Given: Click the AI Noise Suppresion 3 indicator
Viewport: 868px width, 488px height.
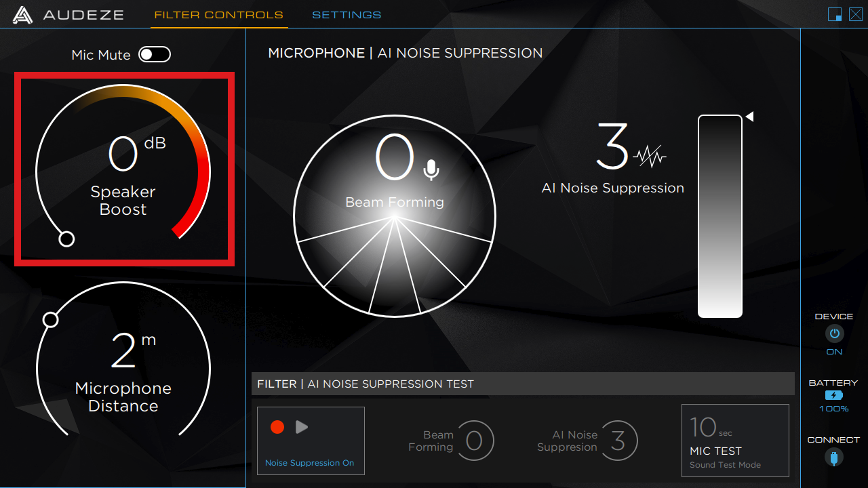Looking at the screenshot, I should (618, 441).
